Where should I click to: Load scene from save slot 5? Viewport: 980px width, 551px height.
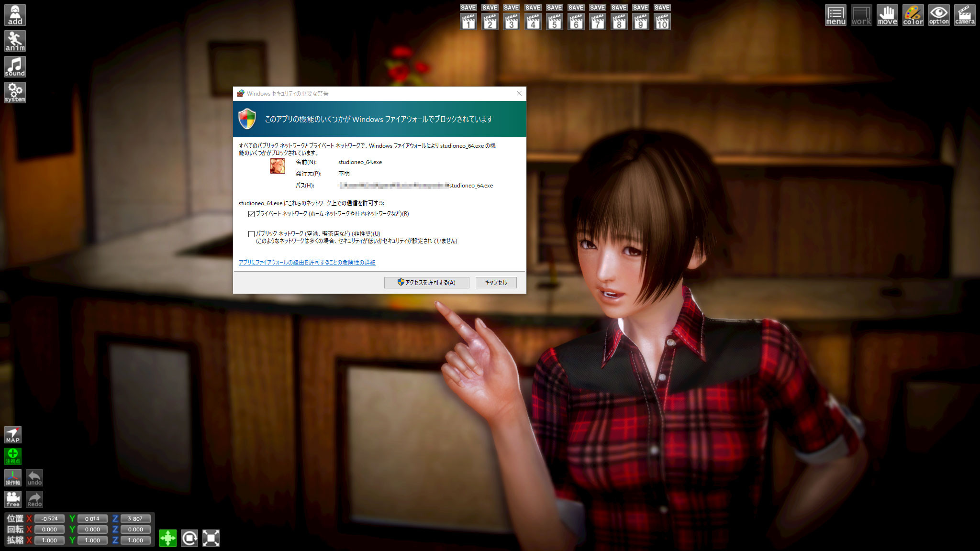tap(554, 21)
